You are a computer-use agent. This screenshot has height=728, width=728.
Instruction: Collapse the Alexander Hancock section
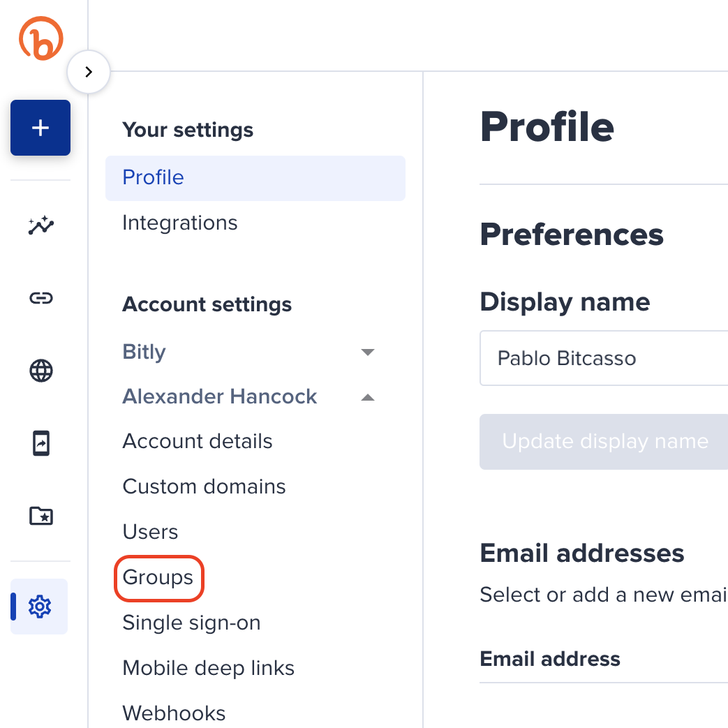[x=368, y=396]
